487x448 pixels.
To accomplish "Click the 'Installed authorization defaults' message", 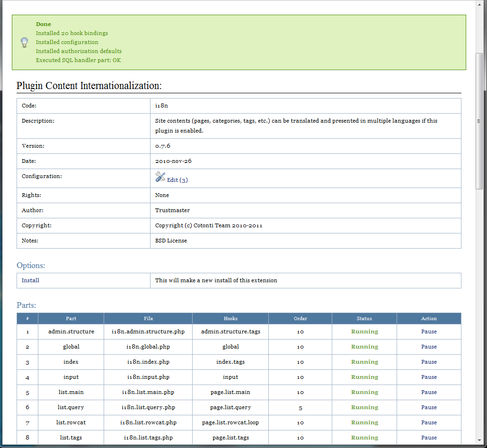I will coord(79,51).
